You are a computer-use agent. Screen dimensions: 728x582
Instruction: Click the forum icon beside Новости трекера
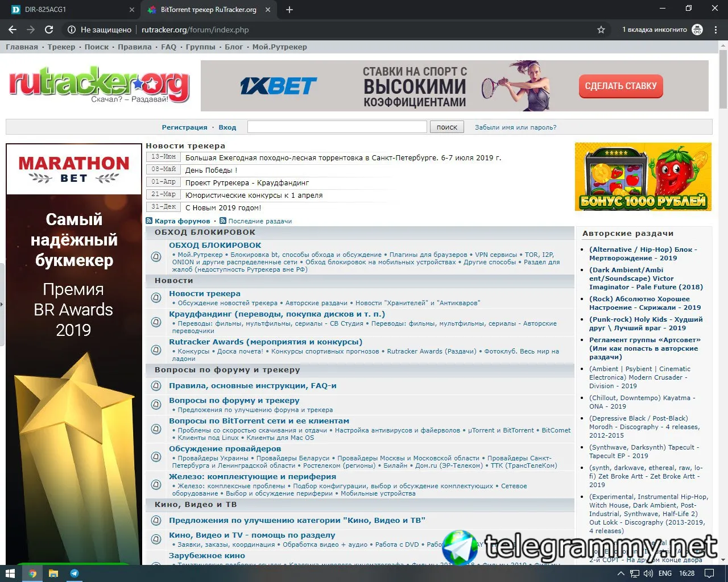156,298
